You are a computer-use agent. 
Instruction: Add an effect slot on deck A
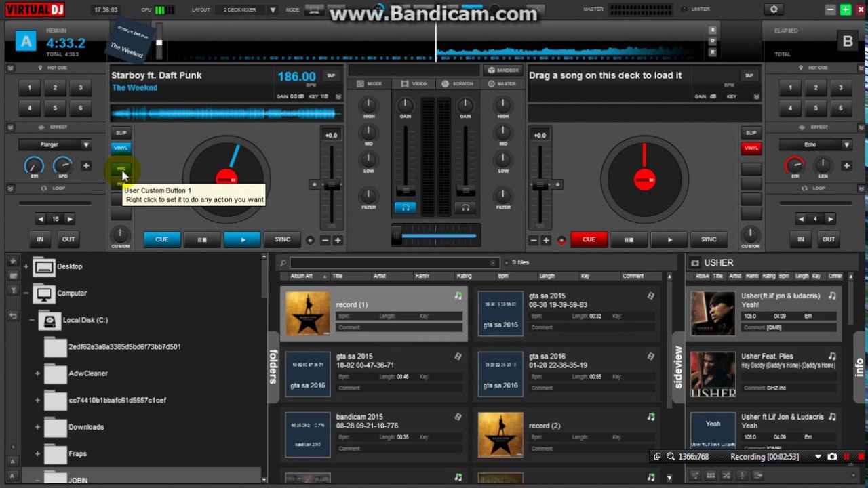tap(86, 166)
